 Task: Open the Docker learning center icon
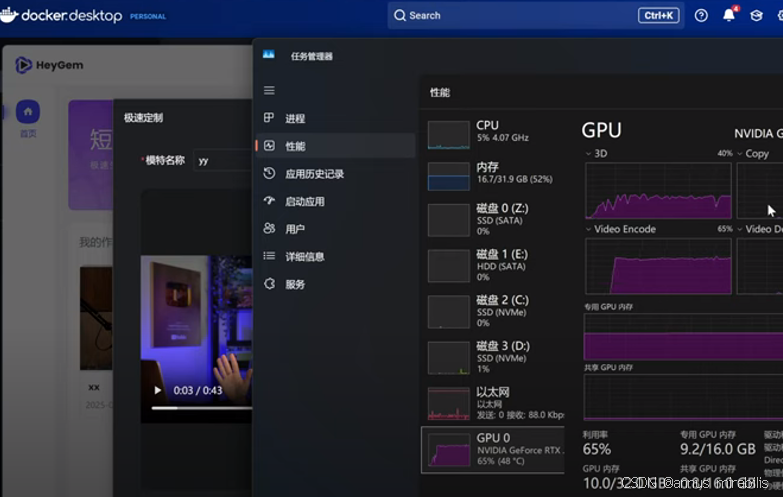tap(756, 15)
